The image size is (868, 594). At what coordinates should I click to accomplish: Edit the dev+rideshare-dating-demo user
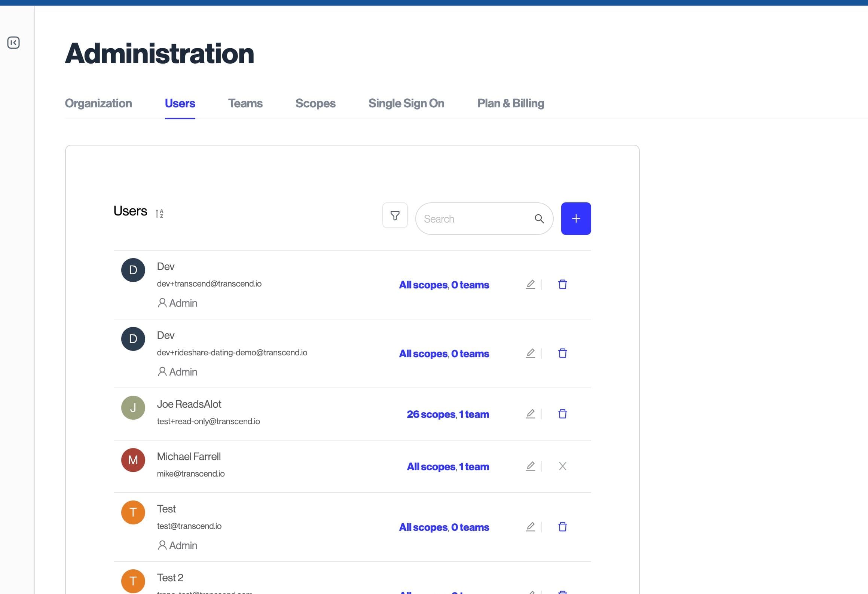point(530,353)
